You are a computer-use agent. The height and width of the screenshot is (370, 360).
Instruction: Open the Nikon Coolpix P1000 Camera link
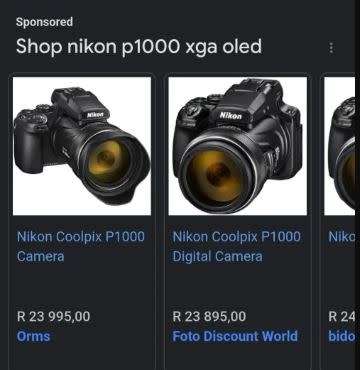(x=81, y=247)
